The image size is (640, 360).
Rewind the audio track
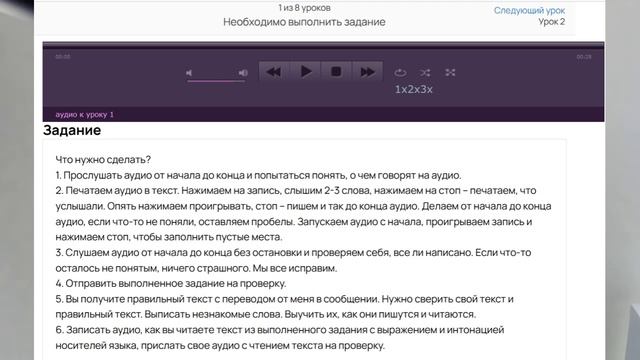(x=274, y=72)
